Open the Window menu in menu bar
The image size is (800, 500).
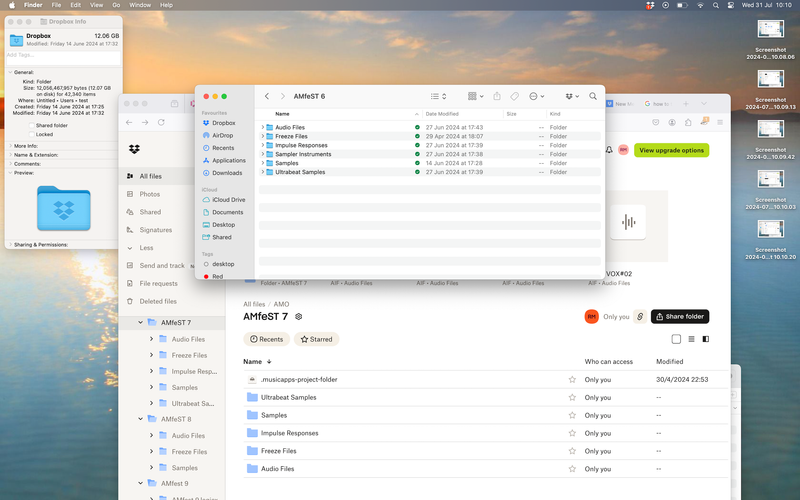point(140,5)
